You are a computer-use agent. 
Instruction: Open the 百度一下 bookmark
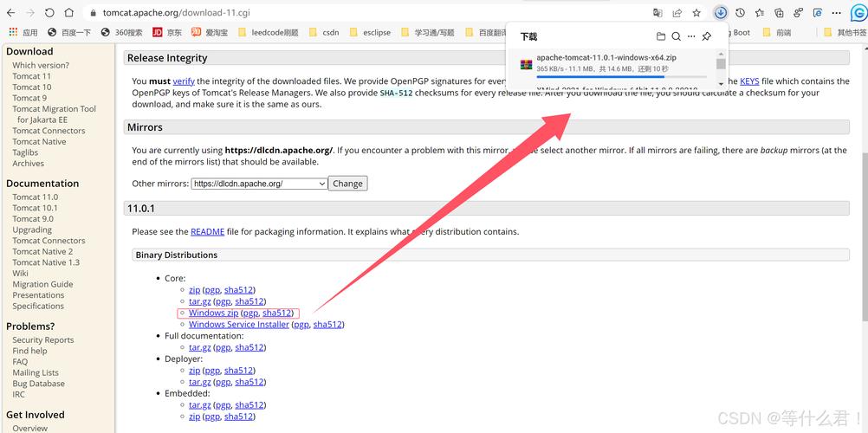click(x=70, y=32)
